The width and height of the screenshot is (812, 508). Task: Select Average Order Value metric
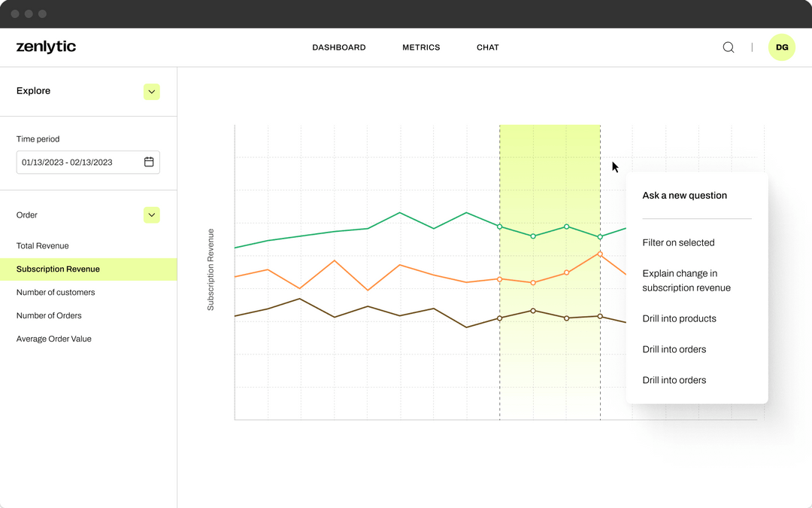(54, 339)
